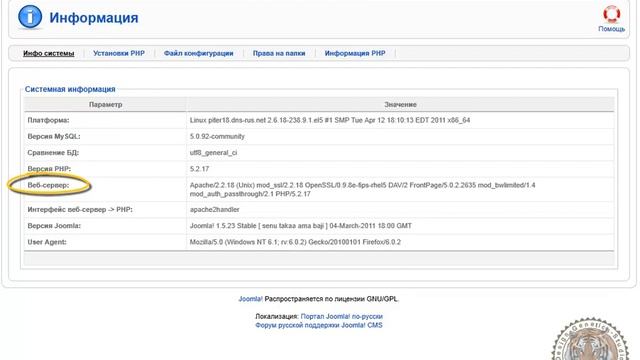Select the Сравнение БД: label
The height and width of the screenshot is (360, 640).
point(53,153)
